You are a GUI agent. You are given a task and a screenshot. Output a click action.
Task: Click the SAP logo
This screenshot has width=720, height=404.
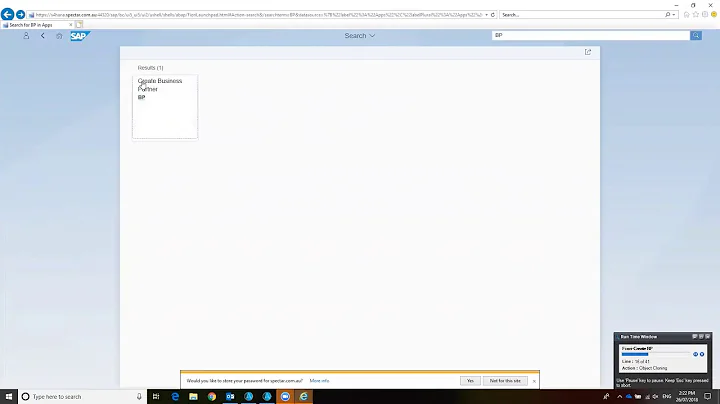pos(79,36)
